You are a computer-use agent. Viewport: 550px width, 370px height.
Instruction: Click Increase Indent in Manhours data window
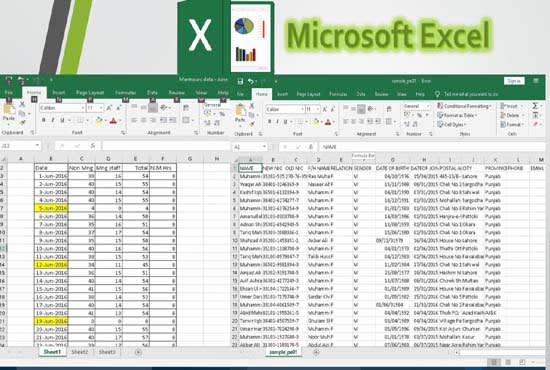(x=173, y=120)
